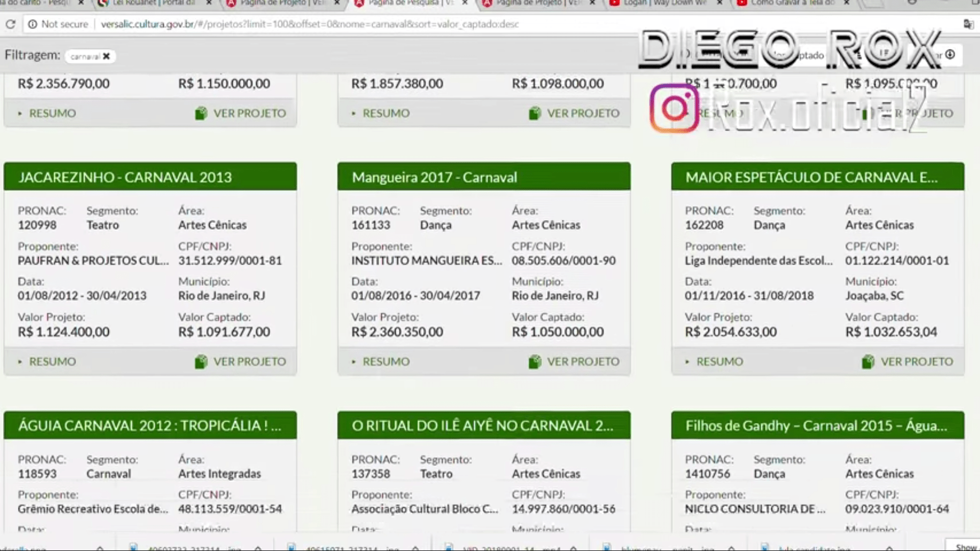The width and height of the screenshot is (980, 551).
Task: Open VER PROJETO for Jacarezinho Carnaval 2013
Action: [240, 362]
